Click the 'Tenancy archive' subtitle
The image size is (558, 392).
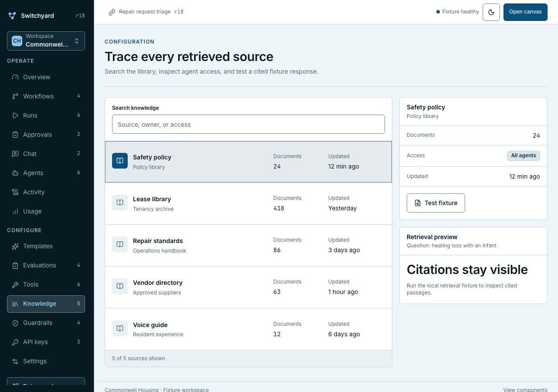click(x=153, y=209)
